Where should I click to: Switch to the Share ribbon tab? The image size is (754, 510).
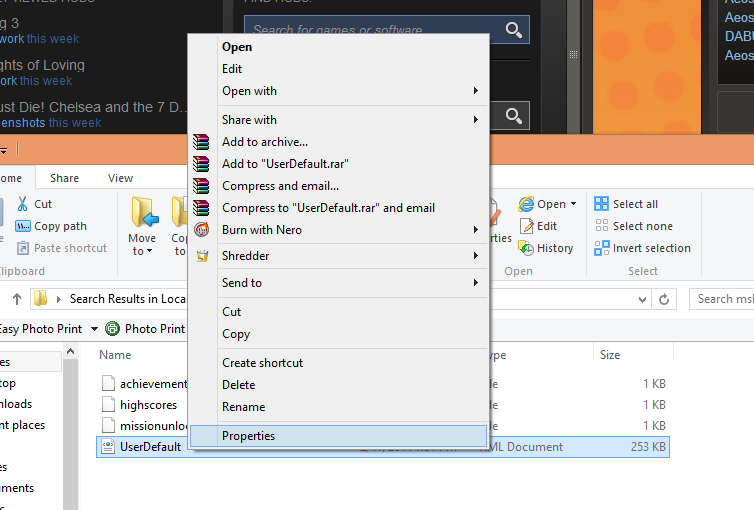[64, 178]
